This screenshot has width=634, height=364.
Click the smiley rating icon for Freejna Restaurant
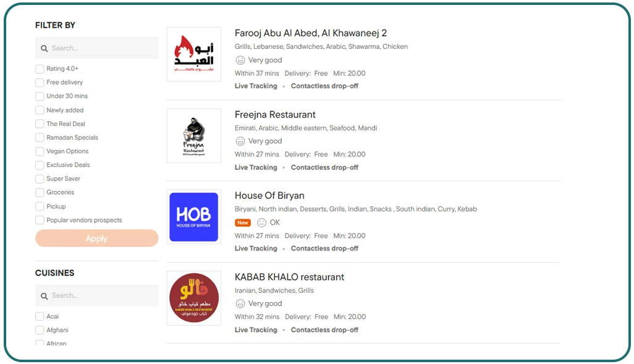pos(240,141)
